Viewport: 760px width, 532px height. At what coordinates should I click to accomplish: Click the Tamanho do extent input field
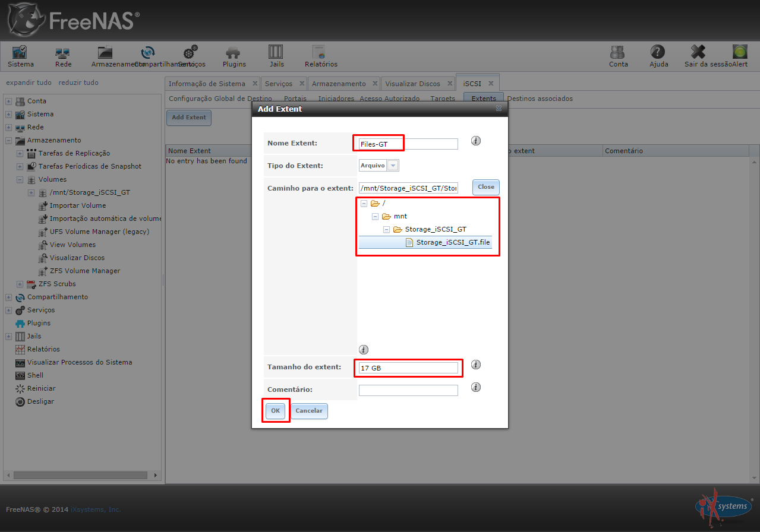point(408,368)
